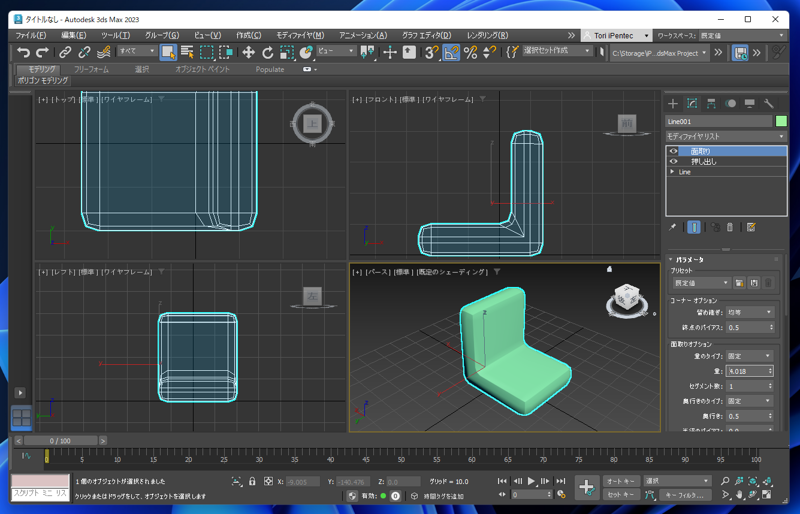
Task: Select the Move tool
Action: 248,52
